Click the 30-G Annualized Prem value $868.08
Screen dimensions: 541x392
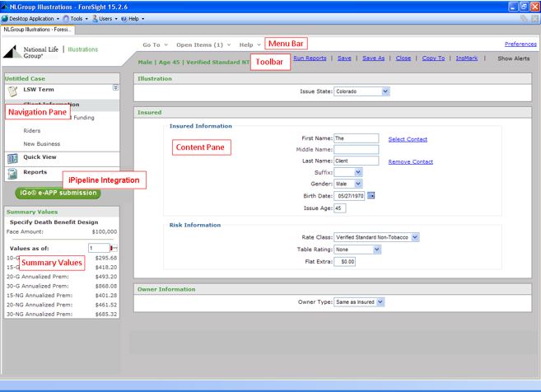tap(106, 286)
